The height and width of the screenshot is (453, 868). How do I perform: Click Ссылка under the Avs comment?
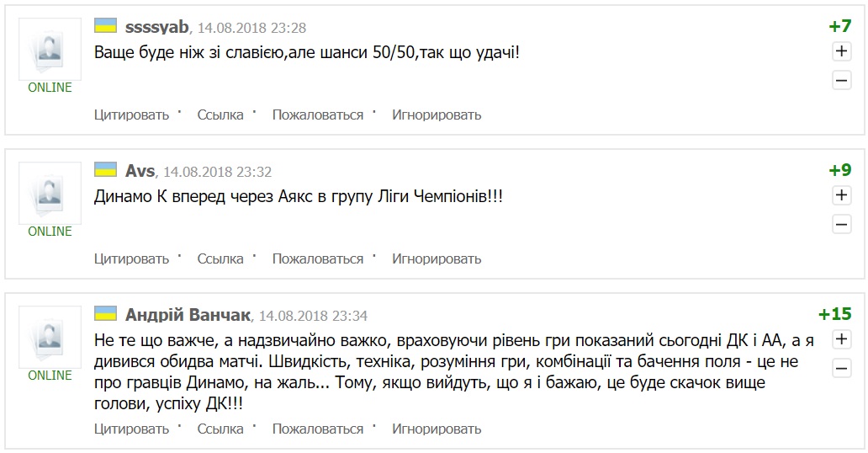pos(220,258)
